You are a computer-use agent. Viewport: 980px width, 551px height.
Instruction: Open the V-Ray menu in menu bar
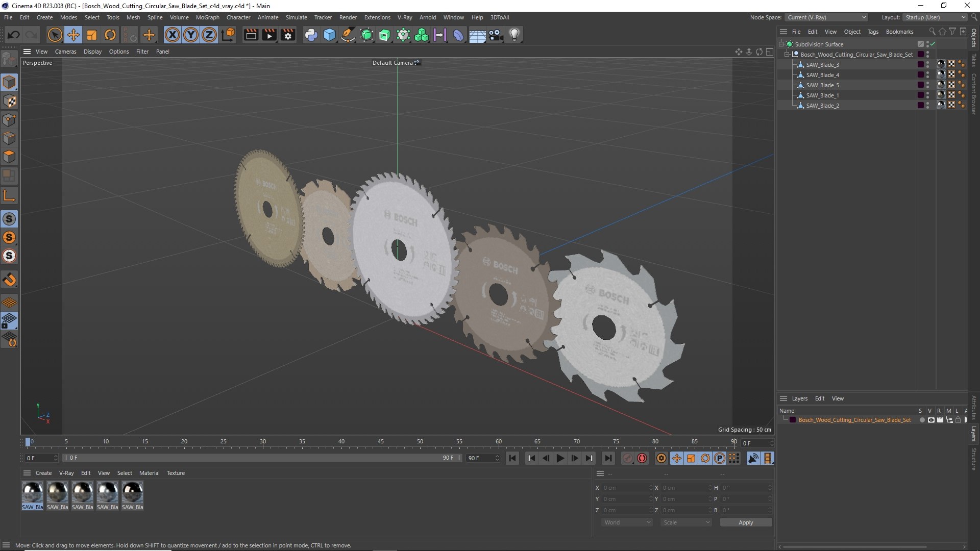[x=405, y=17]
